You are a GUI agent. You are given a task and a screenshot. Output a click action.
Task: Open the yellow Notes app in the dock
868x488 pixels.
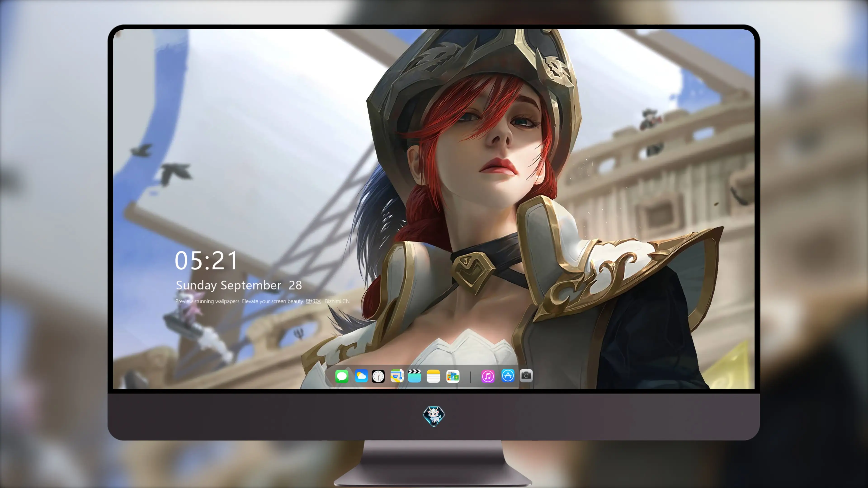[x=433, y=376]
